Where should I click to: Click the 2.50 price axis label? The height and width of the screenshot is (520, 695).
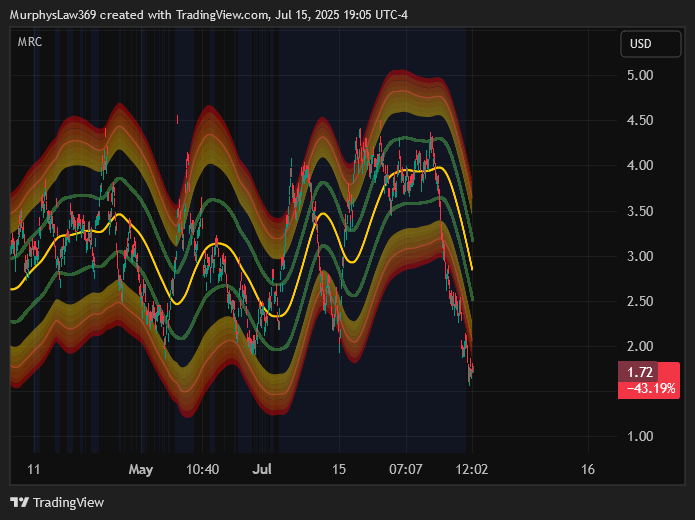[x=640, y=301]
